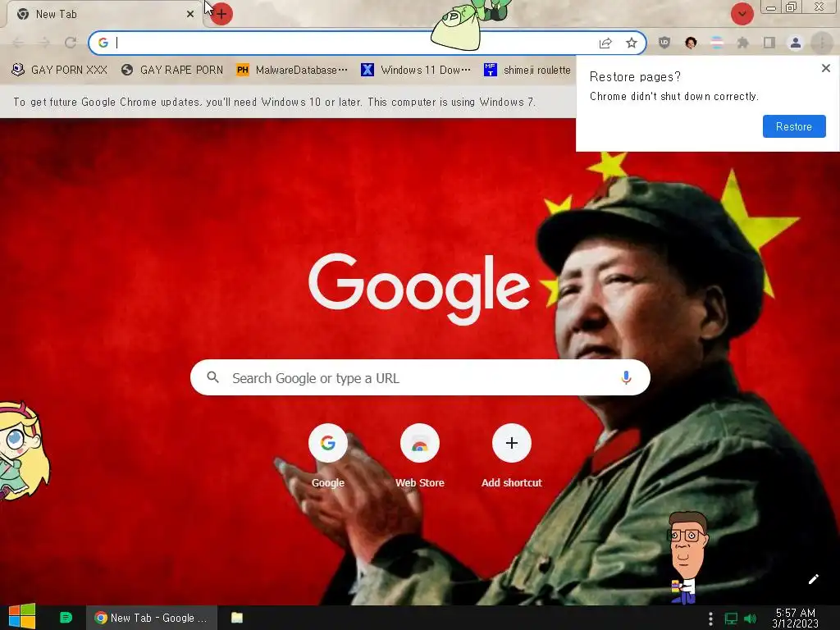This screenshot has height=630, width=840.
Task: Click the Add shortcut tile
Action: coord(512,456)
